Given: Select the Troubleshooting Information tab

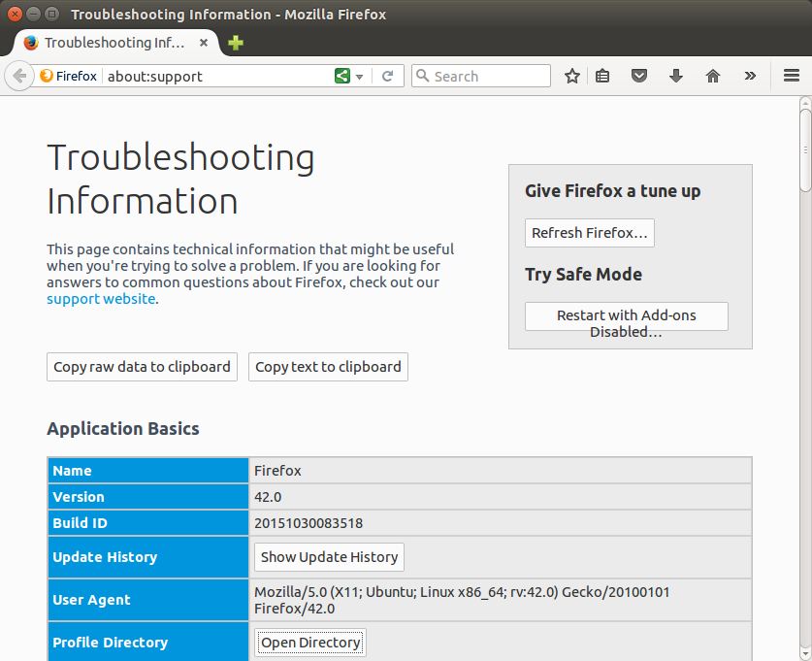Looking at the screenshot, I should tap(114, 43).
